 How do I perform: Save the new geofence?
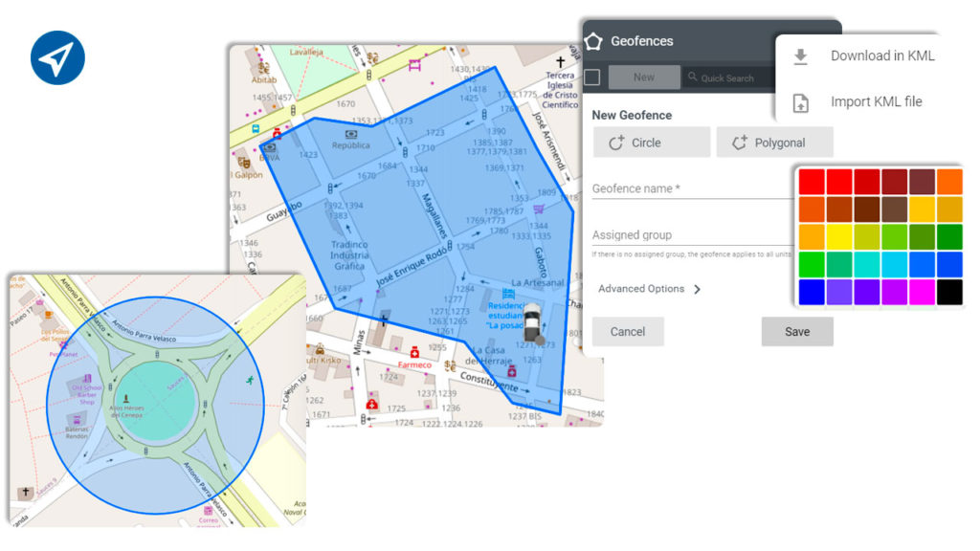(797, 332)
